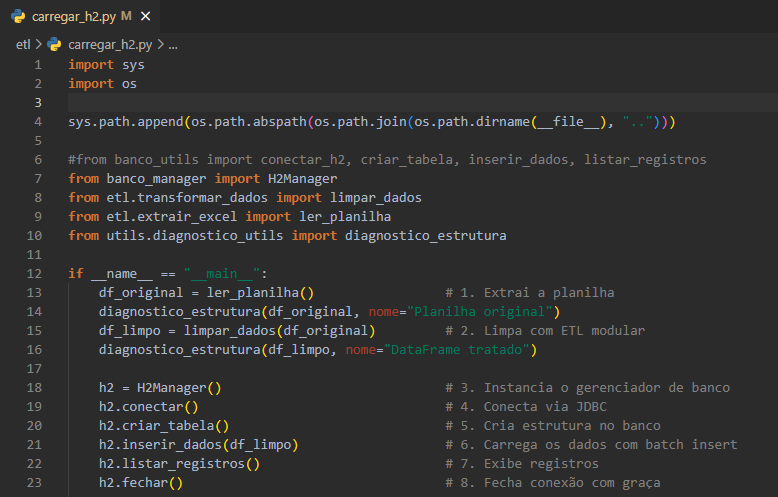
Task: Click 'os.path.abspath' on line 4
Action: [x=249, y=122]
